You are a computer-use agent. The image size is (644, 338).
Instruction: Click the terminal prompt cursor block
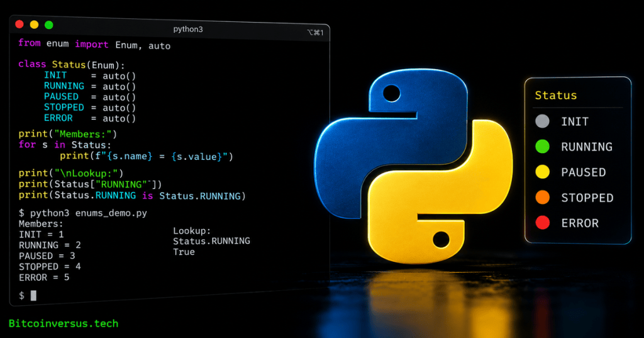pyautogui.click(x=33, y=295)
